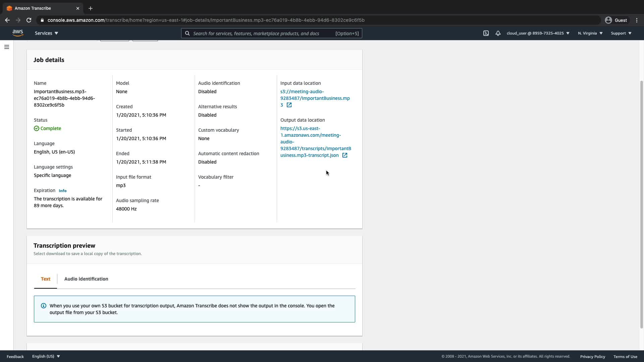
Task: Click external link icon beside transcript.json output
Action: point(344,155)
